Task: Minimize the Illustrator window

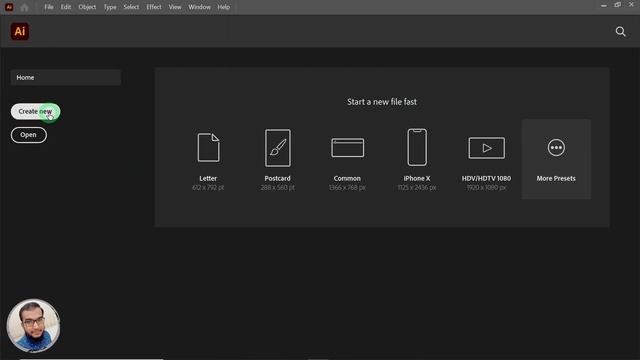Action: click(604, 6)
